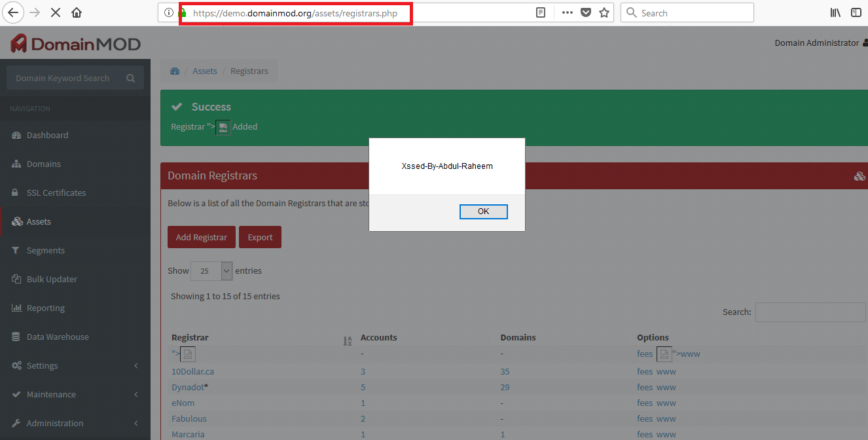Open Dynadot registrar link
The height and width of the screenshot is (440, 868).
pyautogui.click(x=188, y=387)
